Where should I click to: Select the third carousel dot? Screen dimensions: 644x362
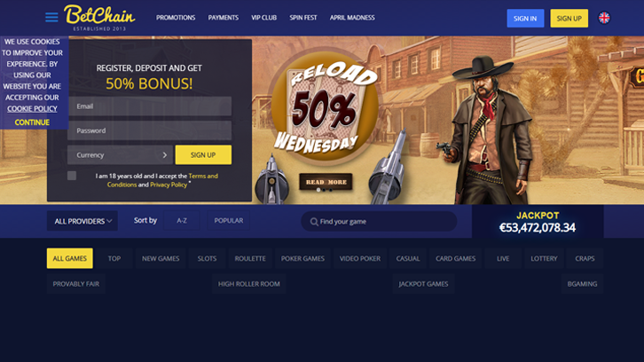tap(331, 190)
